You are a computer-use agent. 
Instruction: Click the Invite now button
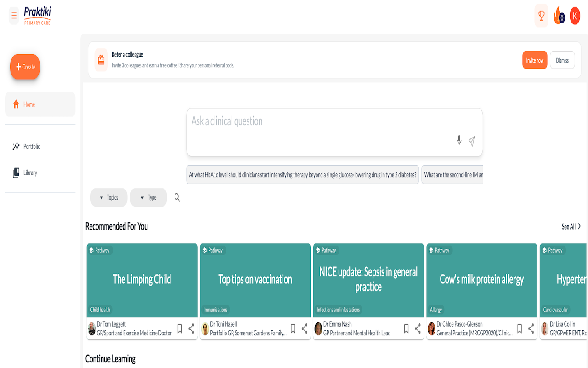534,60
